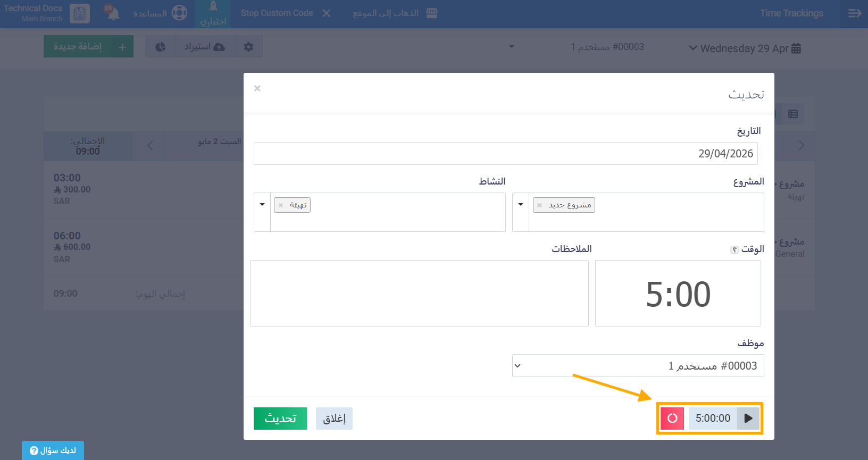
Task: Click the إغلاق close button
Action: point(334,419)
